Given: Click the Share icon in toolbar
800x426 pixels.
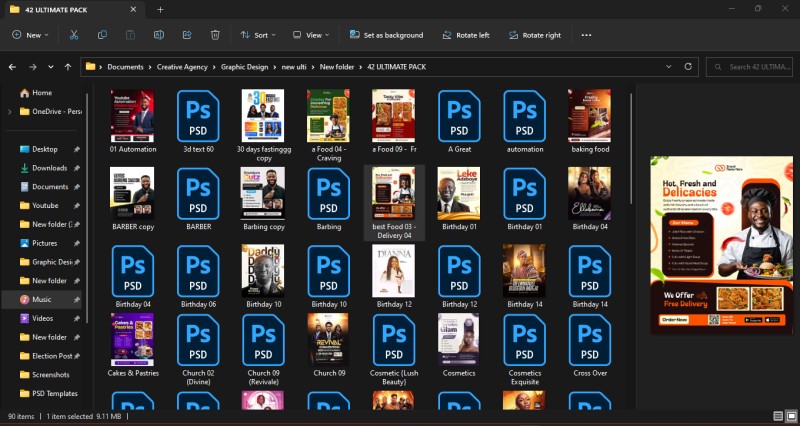Looking at the screenshot, I should (187, 35).
